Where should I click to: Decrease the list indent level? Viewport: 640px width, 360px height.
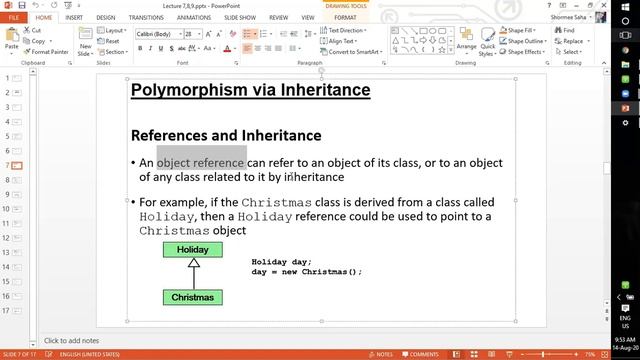[x=283, y=34]
